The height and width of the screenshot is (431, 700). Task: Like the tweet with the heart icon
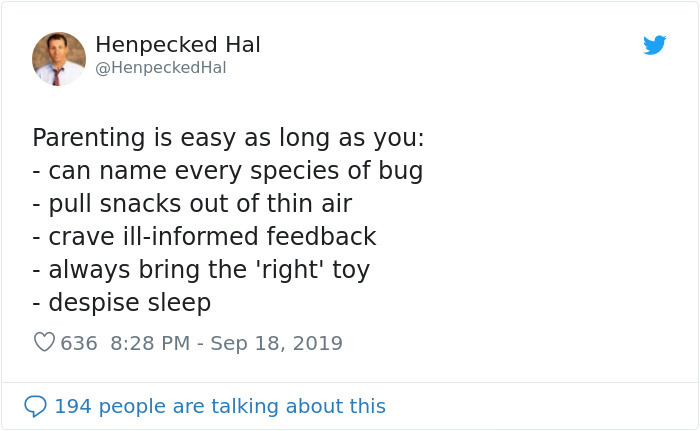pyautogui.click(x=44, y=343)
